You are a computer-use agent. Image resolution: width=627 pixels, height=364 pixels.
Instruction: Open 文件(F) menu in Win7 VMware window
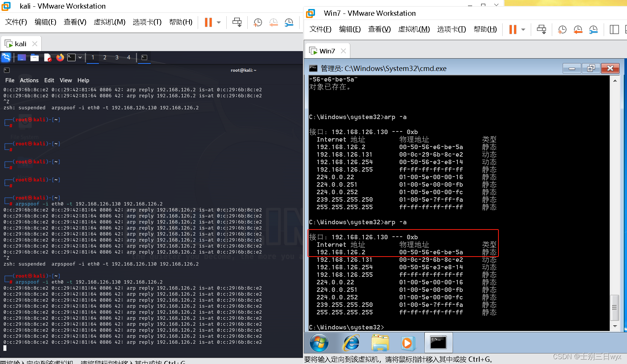click(x=321, y=29)
